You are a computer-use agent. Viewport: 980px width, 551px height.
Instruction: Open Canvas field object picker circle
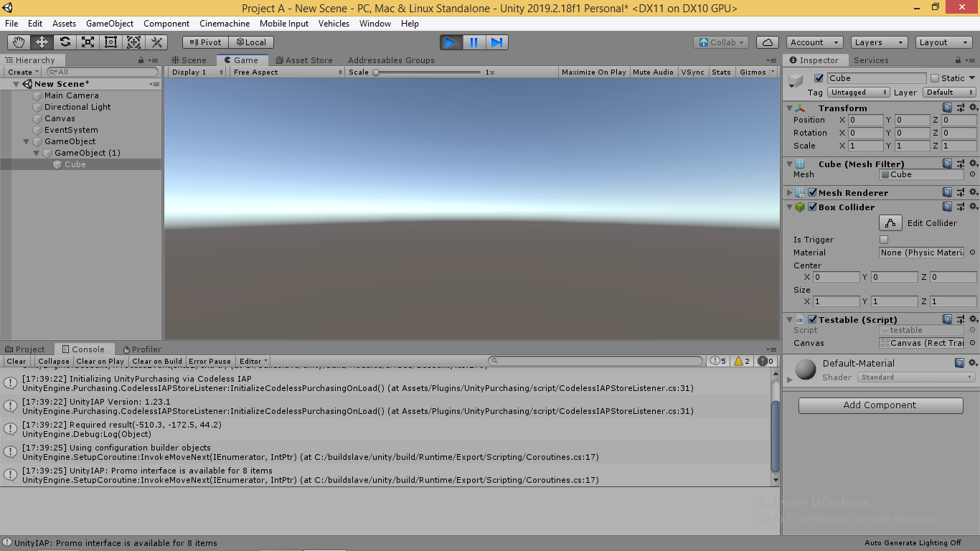pyautogui.click(x=972, y=343)
